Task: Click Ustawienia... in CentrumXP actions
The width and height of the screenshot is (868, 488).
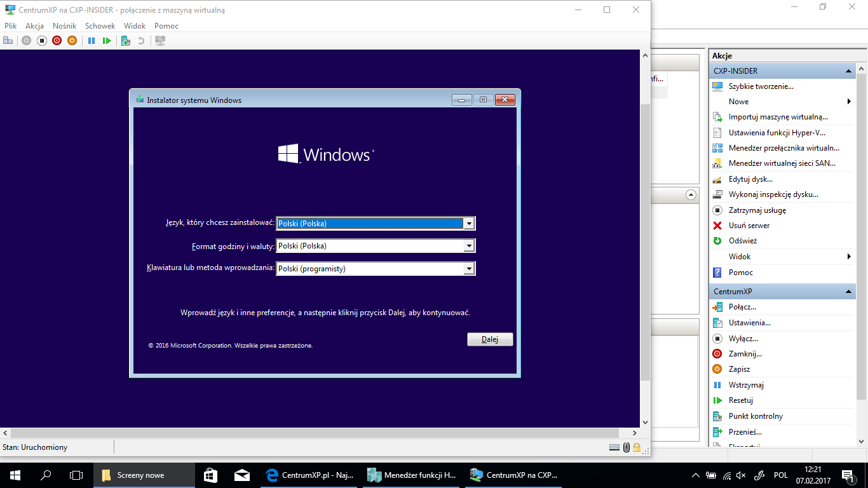Action: click(750, 323)
